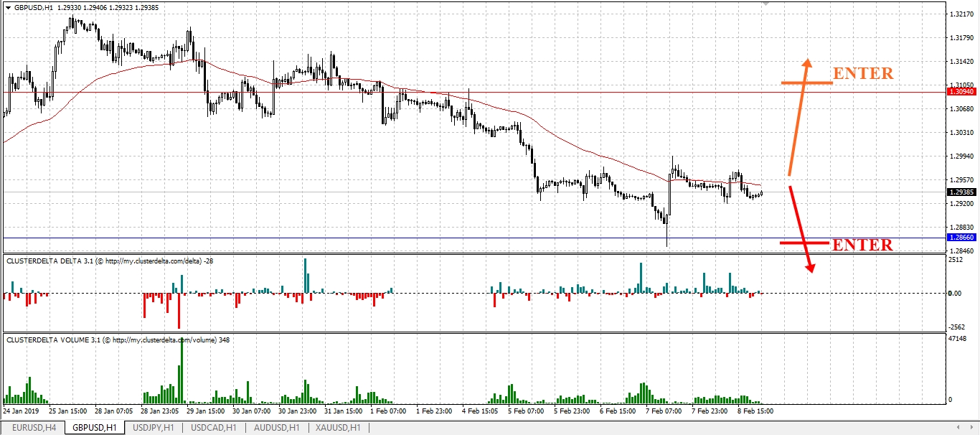Image resolution: width=980 pixels, height=435 pixels.
Task: Select the GBPUSD,H1 chart tab
Action: [x=95, y=428]
